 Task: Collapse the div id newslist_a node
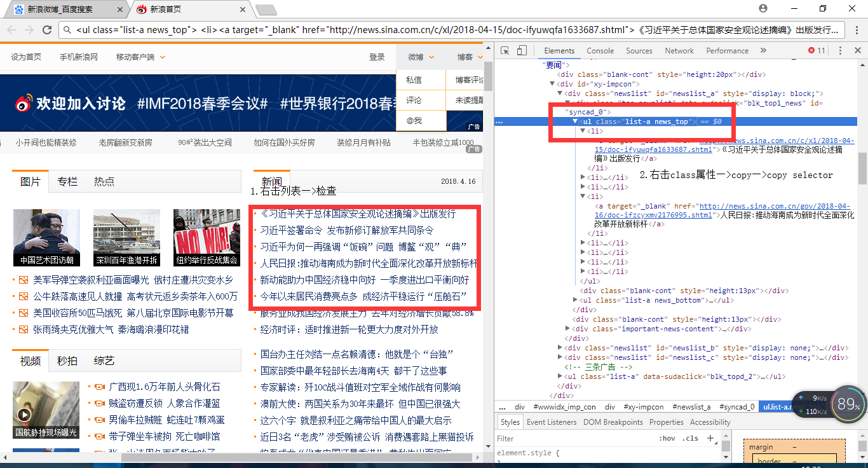click(x=560, y=93)
